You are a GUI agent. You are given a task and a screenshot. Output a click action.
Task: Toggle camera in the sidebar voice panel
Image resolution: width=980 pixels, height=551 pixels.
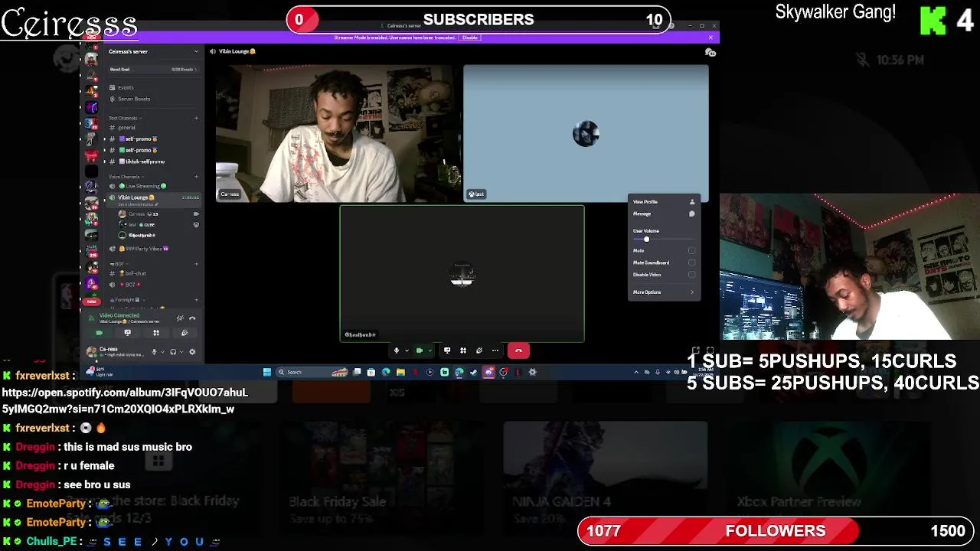click(99, 333)
